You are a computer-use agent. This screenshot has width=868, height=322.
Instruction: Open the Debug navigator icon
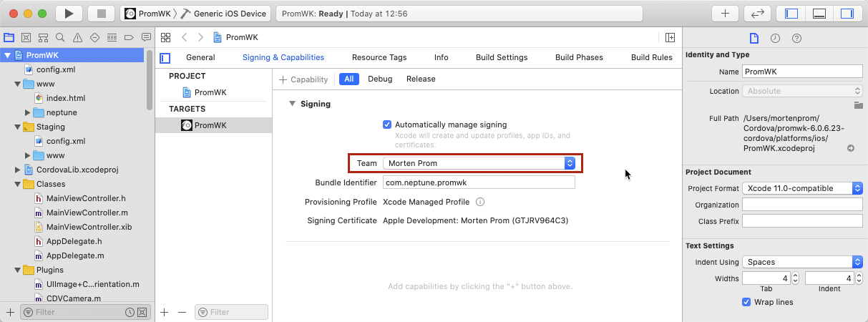tap(112, 37)
